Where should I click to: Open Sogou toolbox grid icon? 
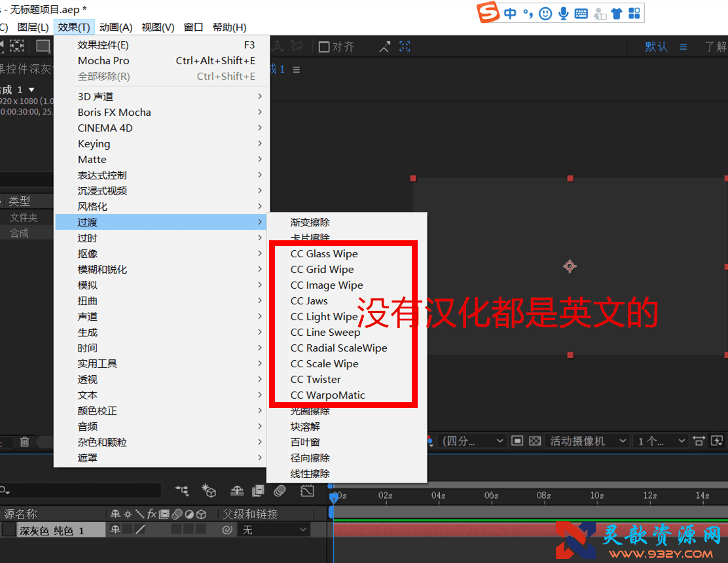[x=634, y=14]
